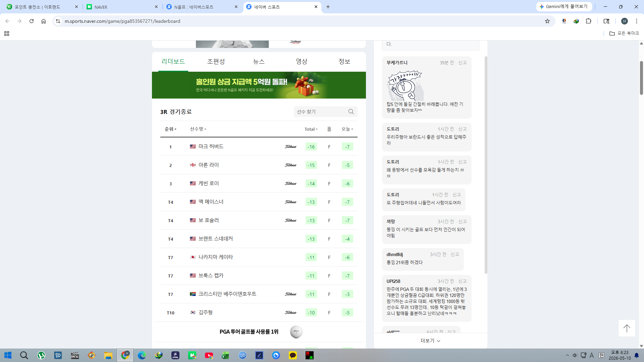Reload the current page
The image size is (644, 362).
pos(32,21)
